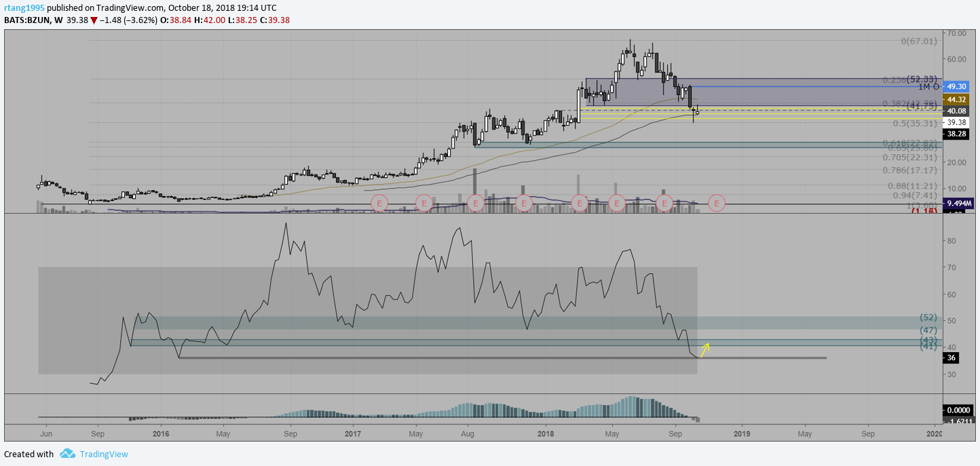The height and width of the screenshot is (466, 980).
Task: Click the Fibonacci 0.786(17.17) level label
Action: [909, 170]
